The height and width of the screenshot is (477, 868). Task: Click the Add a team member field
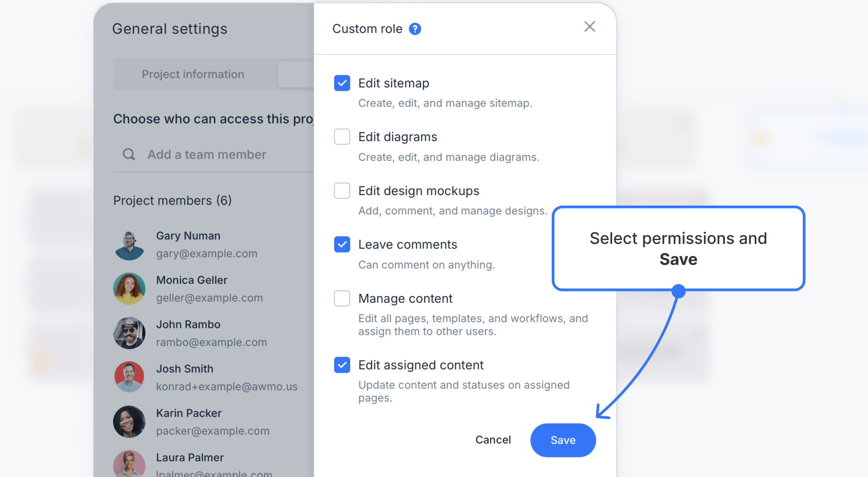coord(206,154)
